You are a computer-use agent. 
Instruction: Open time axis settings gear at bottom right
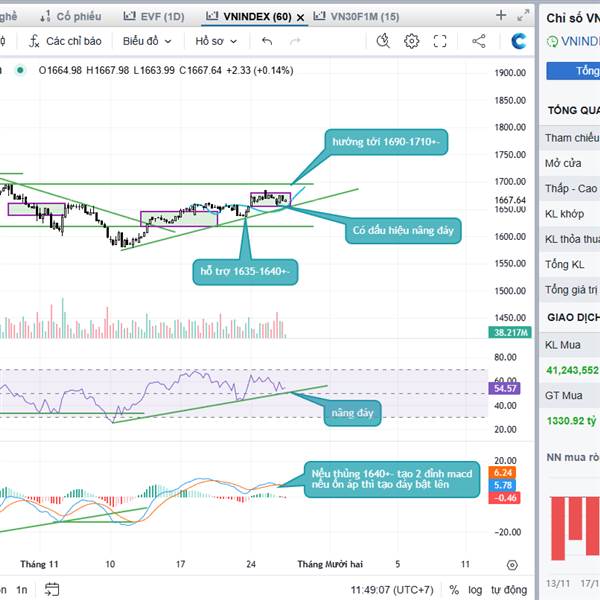(511, 565)
